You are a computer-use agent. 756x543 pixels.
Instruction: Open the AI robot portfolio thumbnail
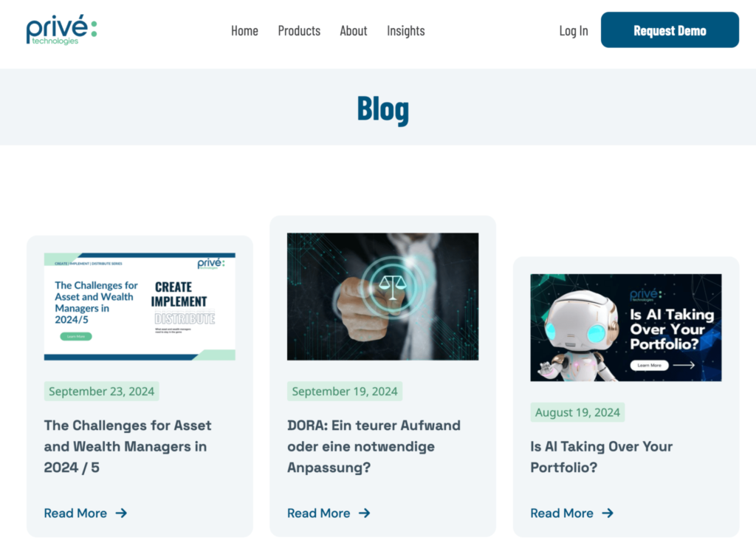[x=626, y=328]
